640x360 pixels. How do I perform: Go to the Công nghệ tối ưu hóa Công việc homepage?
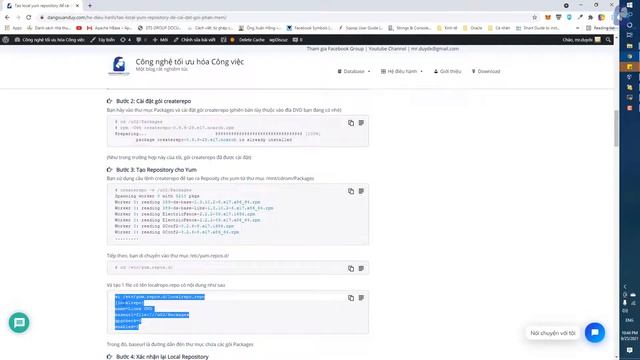click(189, 62)
